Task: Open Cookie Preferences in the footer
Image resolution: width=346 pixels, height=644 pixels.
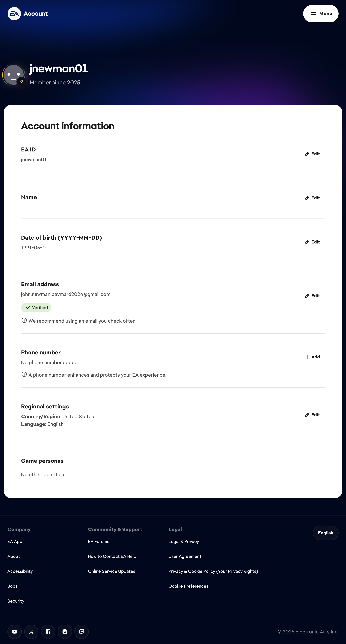Action: 188,586
